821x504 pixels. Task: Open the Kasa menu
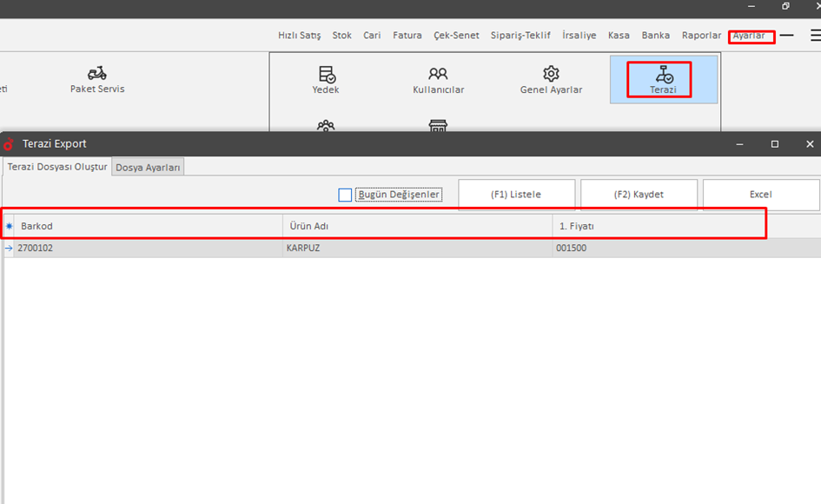[x=619, y=35]
